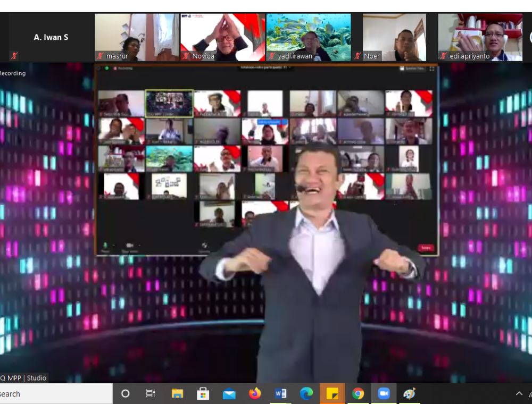Launch Firefox from the taskbar
This screenshot has height=404, width=532.
[x=255, y=394]
